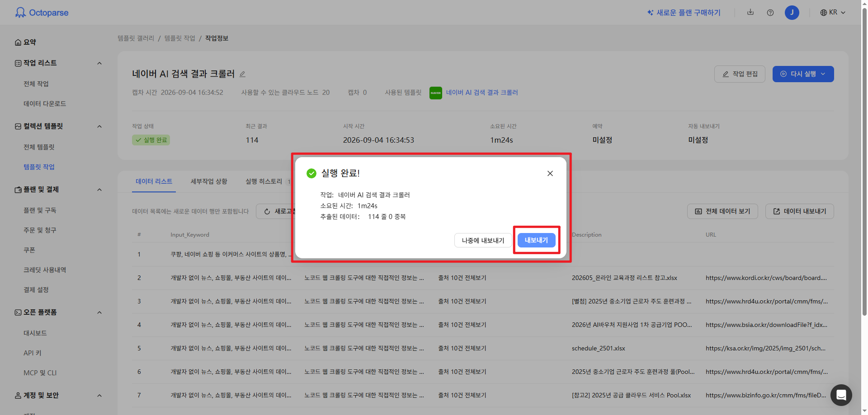Collapse the 컬렉션 템플릿 section
This screenshot has width=868, height=415.
99,126
